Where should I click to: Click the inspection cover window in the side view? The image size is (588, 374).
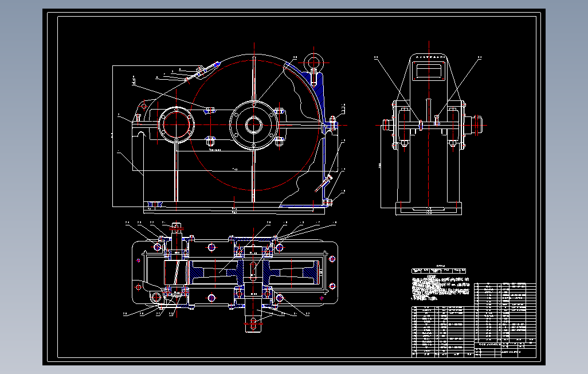point(429,71)
